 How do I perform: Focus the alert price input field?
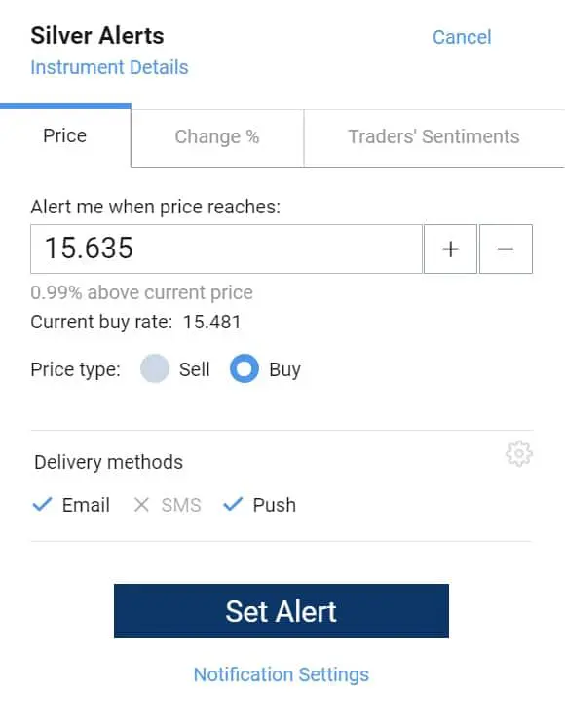227,249
